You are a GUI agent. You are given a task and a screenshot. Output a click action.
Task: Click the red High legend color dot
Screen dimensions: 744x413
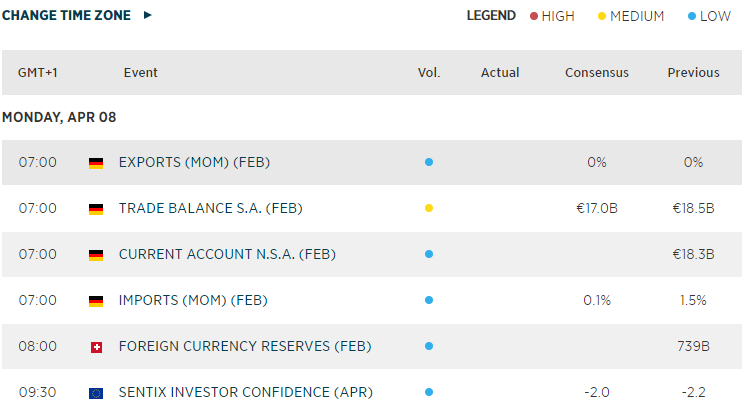pyautogui.click(x=534, y=16)
